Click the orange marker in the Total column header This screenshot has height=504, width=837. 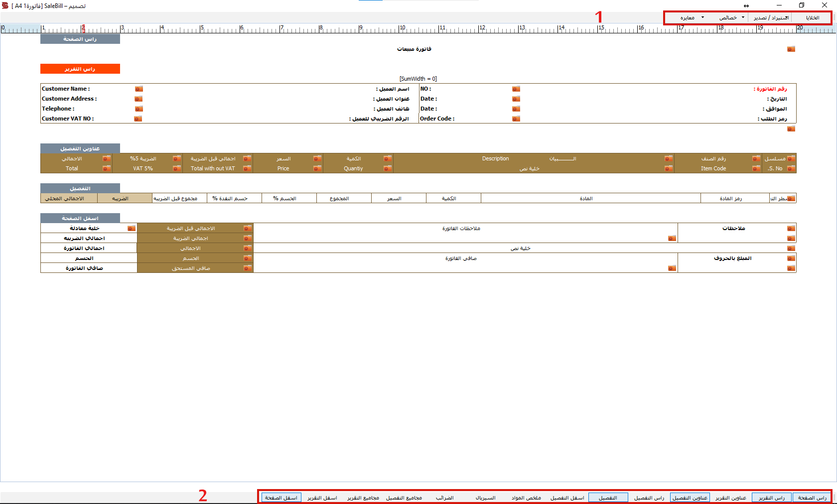(107, 169)
